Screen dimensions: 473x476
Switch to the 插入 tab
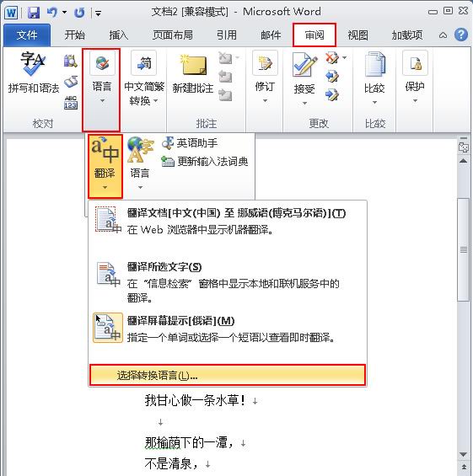[119, 35]
